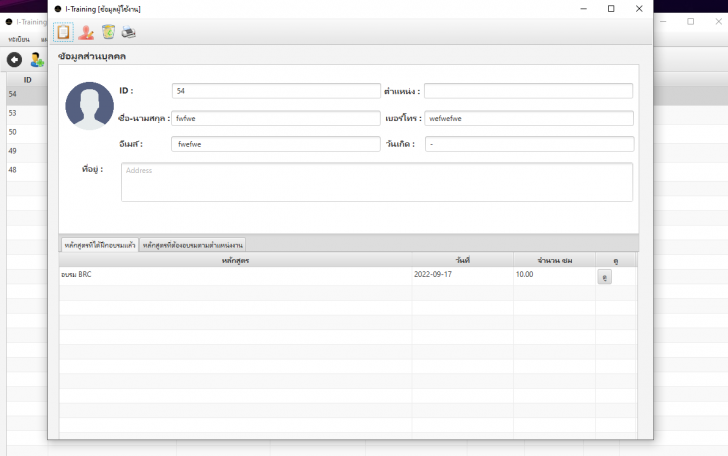Click the date column header

click(x=462, y=261)
